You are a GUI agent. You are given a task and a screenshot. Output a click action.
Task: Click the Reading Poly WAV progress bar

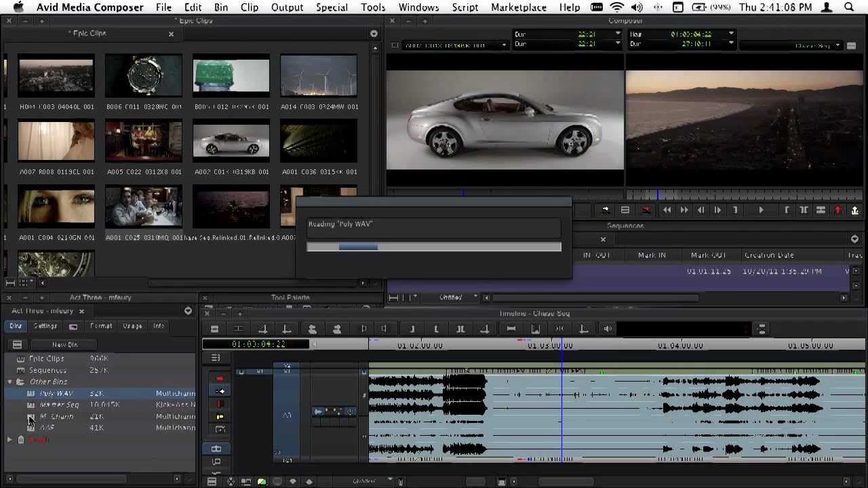(434, 247)
